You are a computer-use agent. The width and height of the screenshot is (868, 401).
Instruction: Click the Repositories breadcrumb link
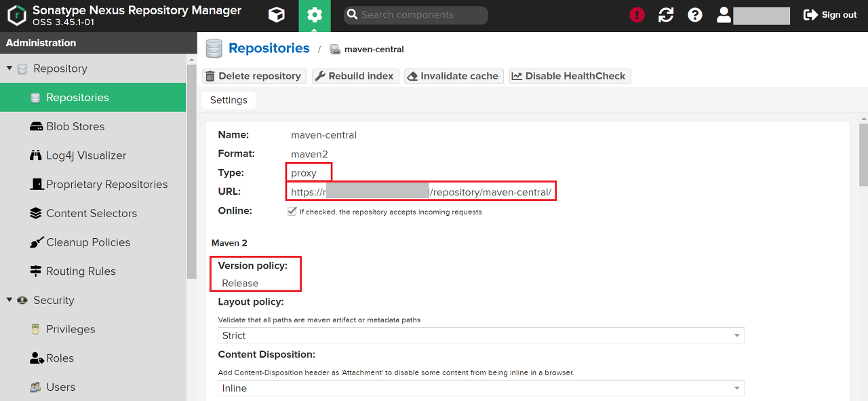[269, 48]
